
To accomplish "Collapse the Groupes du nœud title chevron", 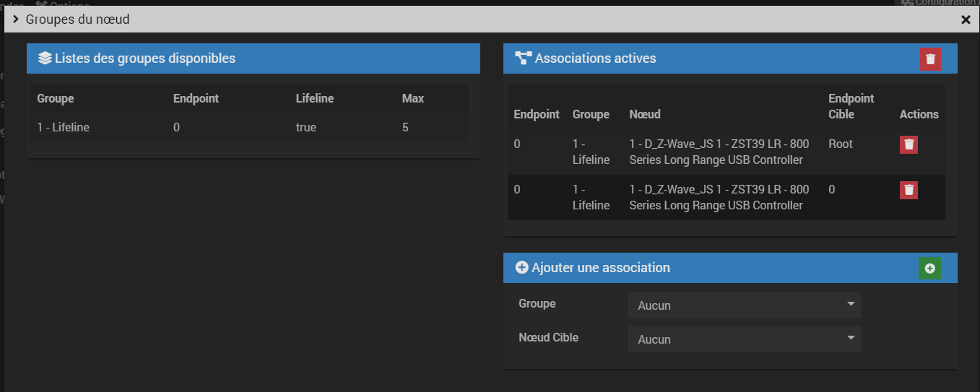I will [15, 19].
